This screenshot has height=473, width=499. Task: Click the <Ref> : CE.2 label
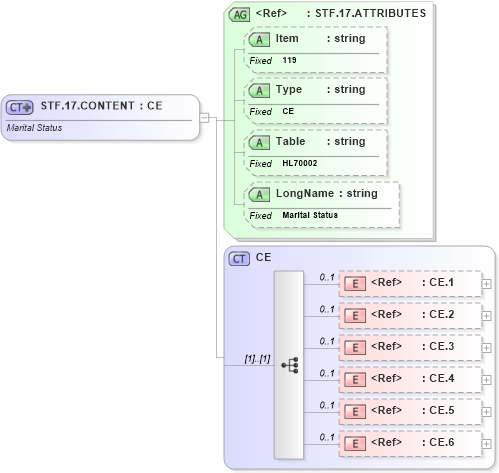coord(413,315)
